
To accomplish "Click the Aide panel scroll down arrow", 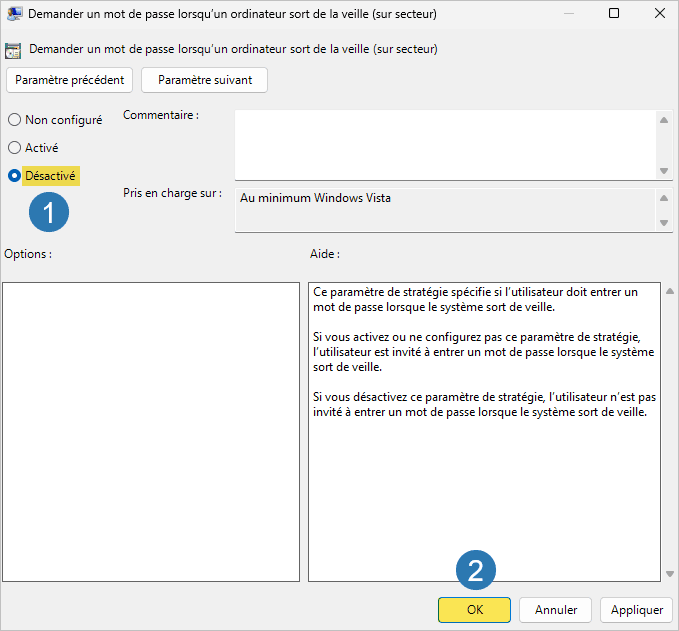I will tap(669, 574).
